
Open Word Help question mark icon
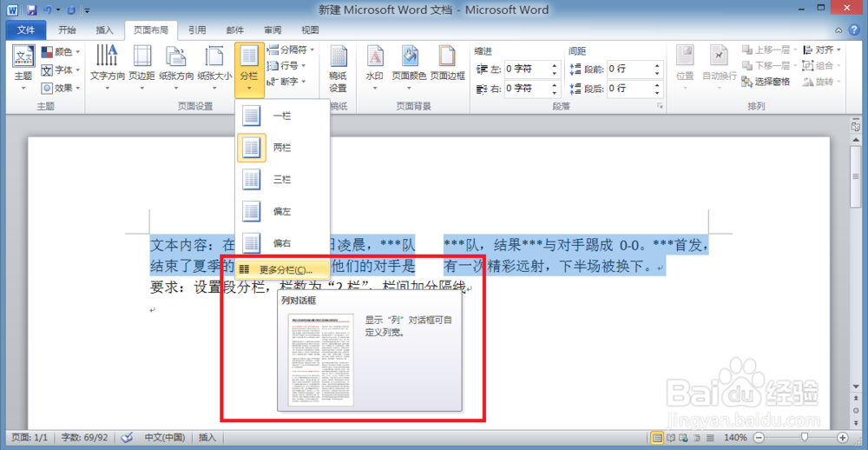853,30
